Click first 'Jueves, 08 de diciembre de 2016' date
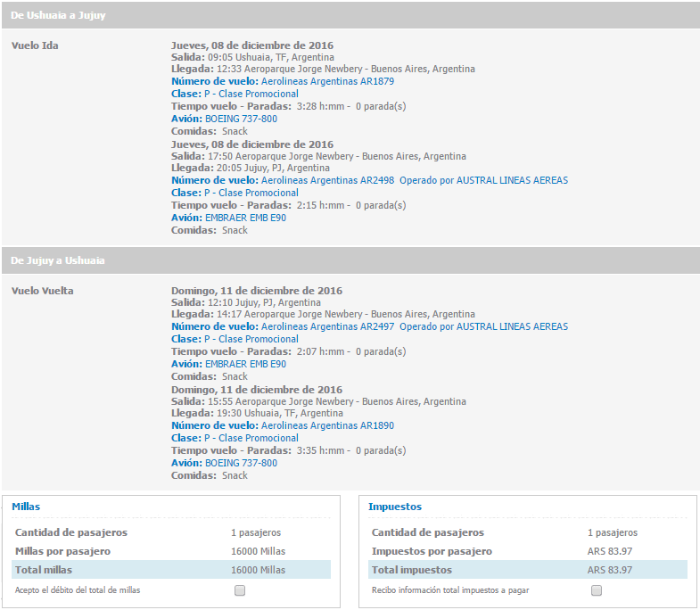The image size is (700, 610). (252, 45)
